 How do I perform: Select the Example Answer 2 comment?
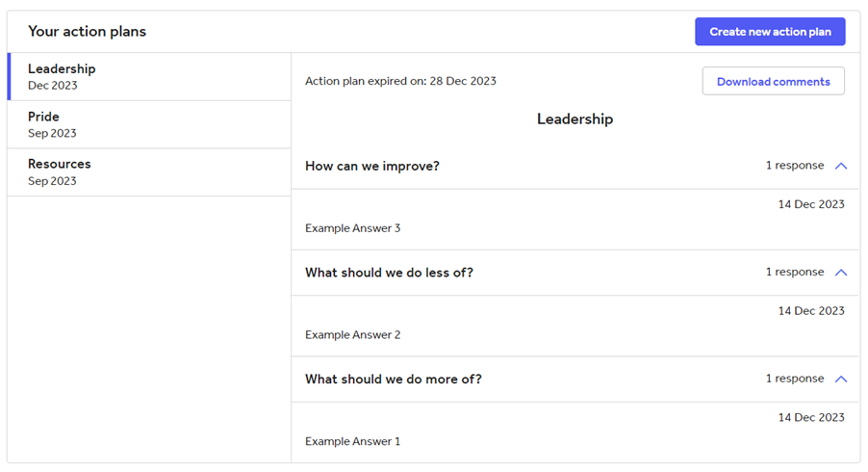[x=352, y=335]
